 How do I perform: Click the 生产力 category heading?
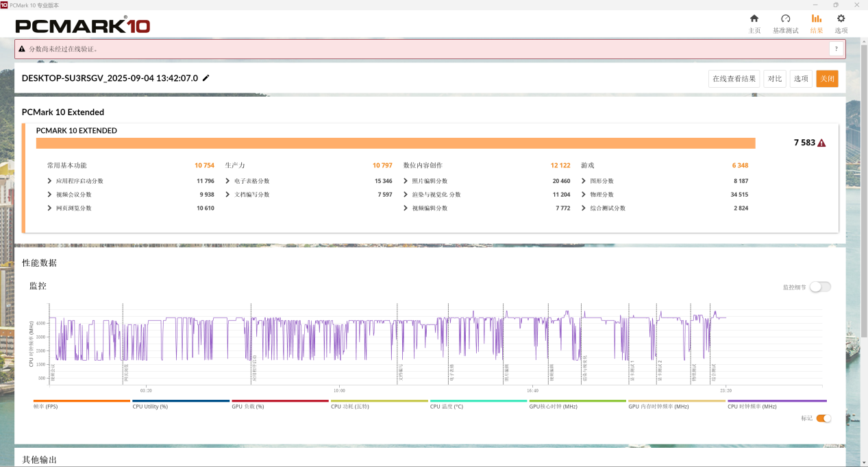(x=235, y=166)
